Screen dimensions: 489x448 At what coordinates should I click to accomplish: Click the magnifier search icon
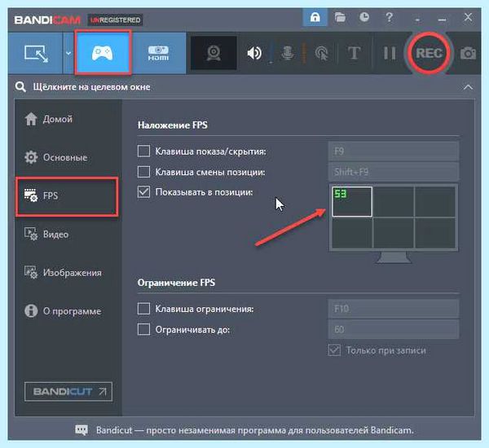pos(20,87)
